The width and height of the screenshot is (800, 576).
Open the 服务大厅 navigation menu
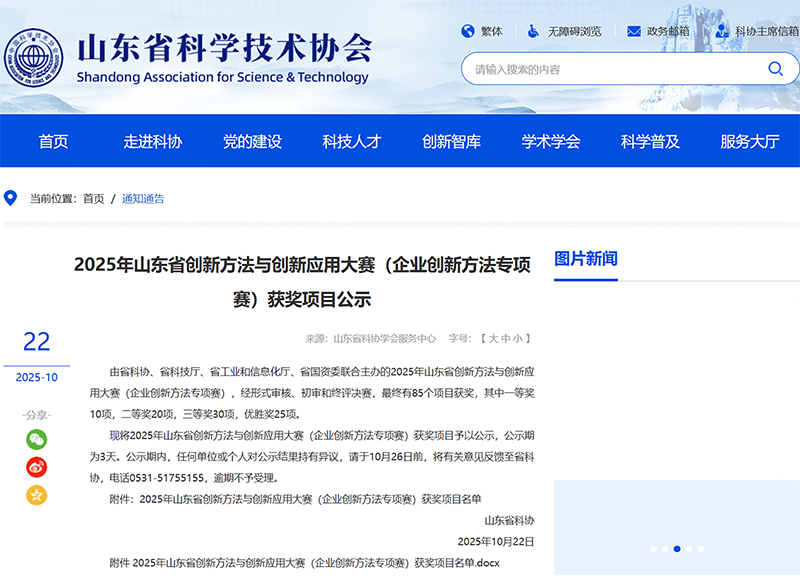coord(749,141)
